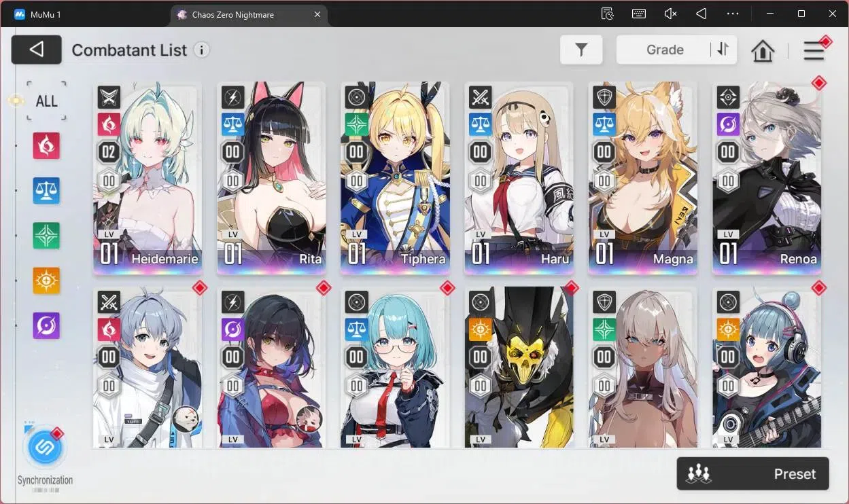Click Tiphera's target class icon
The height and width of the screenshot is (504, 849).
pos(356,98)
